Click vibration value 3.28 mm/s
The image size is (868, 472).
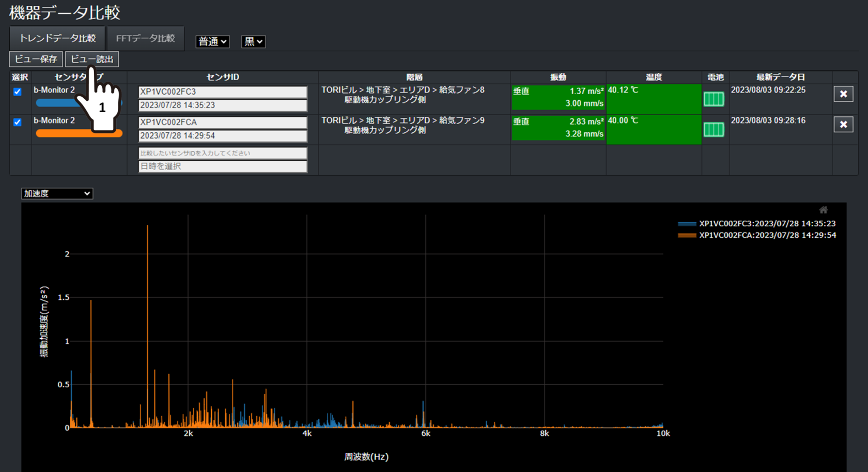584,134
